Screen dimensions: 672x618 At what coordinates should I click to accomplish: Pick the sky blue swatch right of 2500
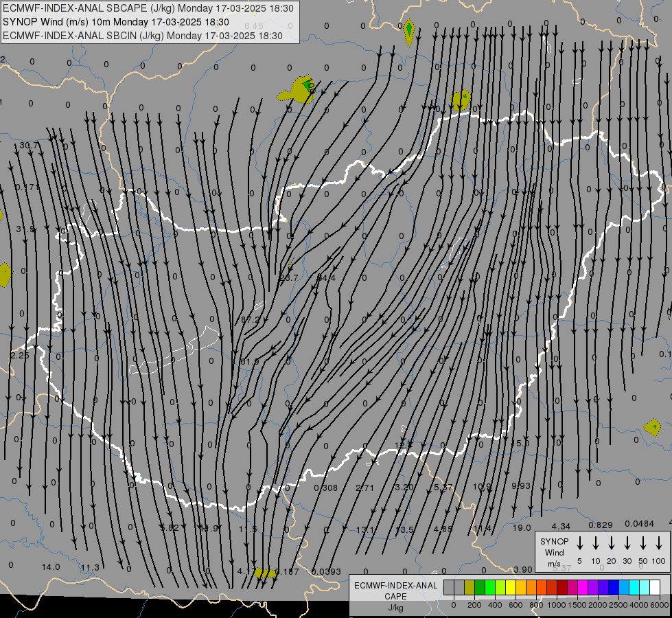point(623,587)
